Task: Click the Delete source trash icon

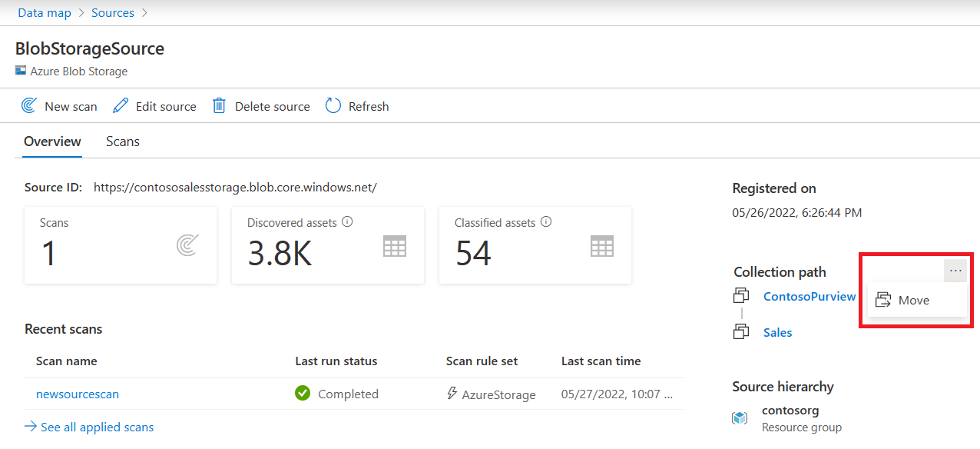Action: 220,105
